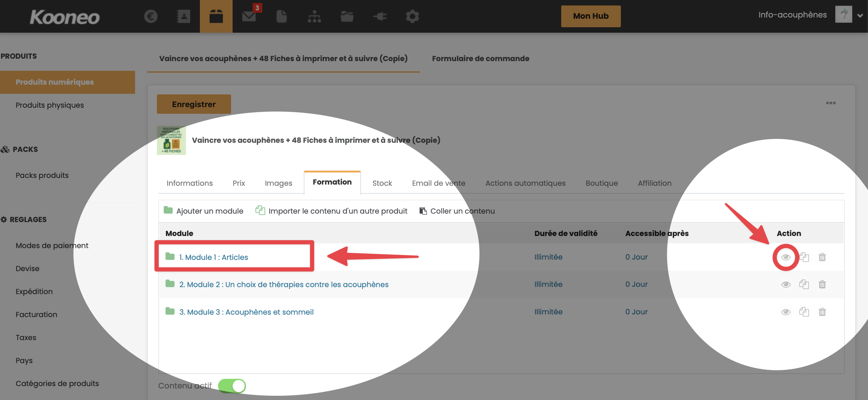Switch to the Prix tab
The width and height of the screenshot is (868, 400).
tap(239, 183)
